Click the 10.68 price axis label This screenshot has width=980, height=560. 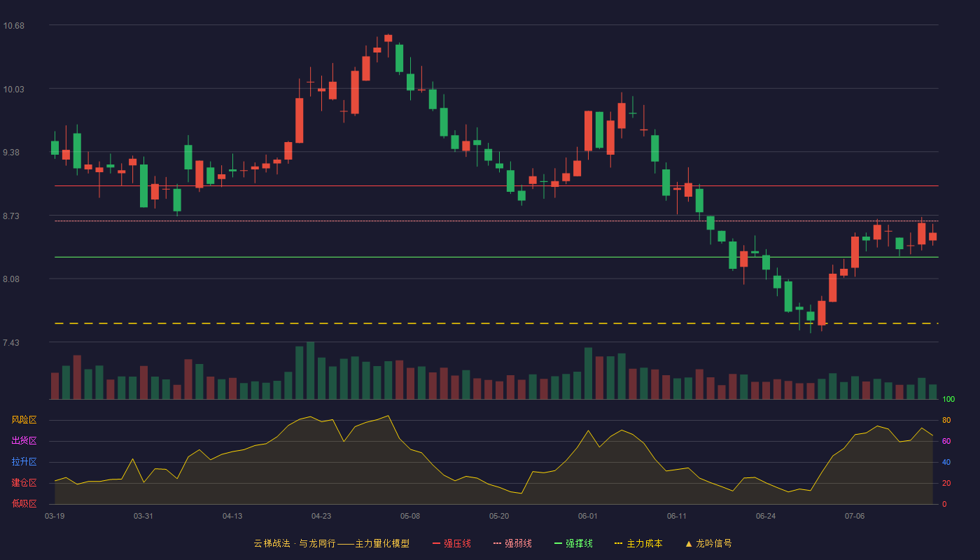coord(14,26)
